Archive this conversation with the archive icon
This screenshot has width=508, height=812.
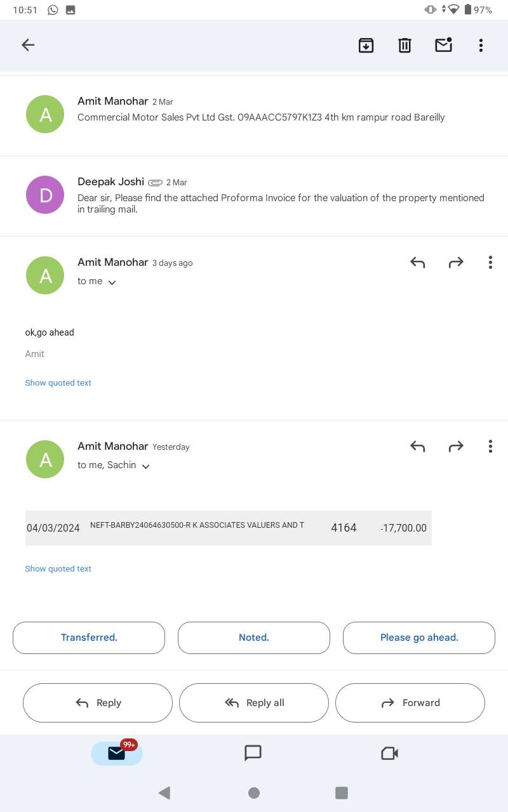[366, 45]
